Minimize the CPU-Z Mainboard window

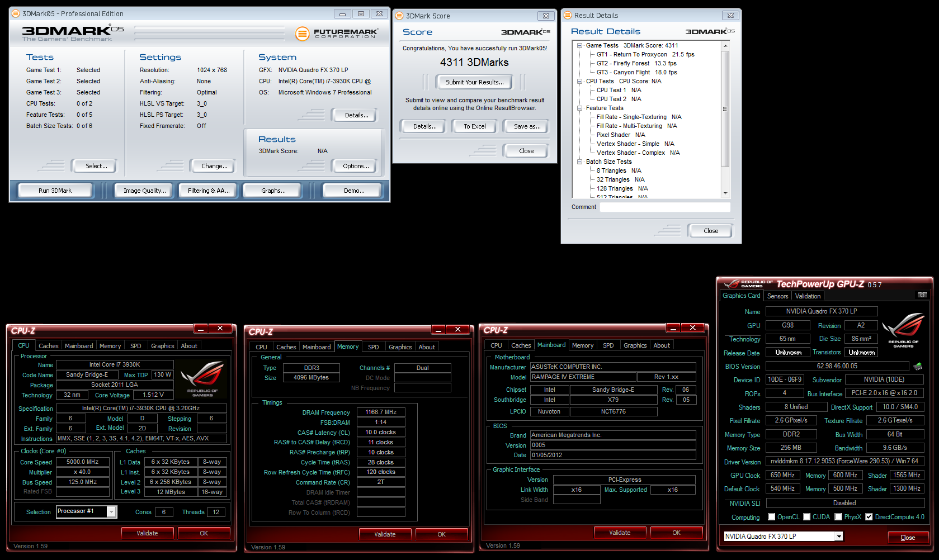pos(673,328)
